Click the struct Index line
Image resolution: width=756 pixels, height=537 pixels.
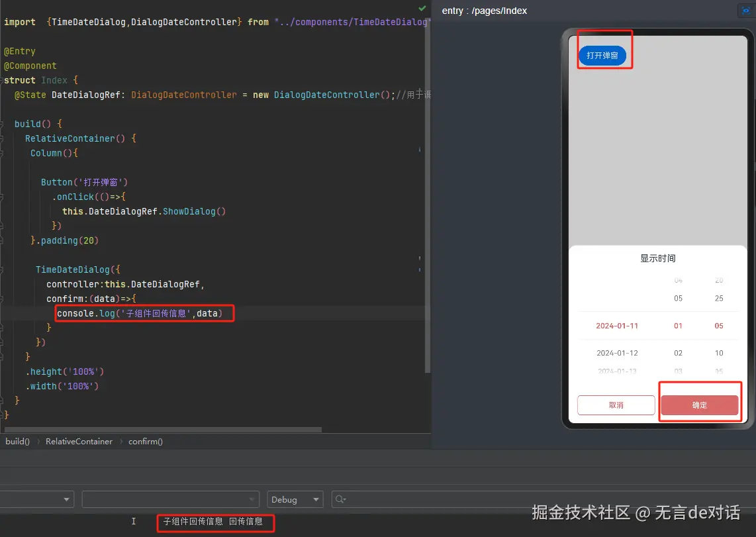[x=40, y=80]
